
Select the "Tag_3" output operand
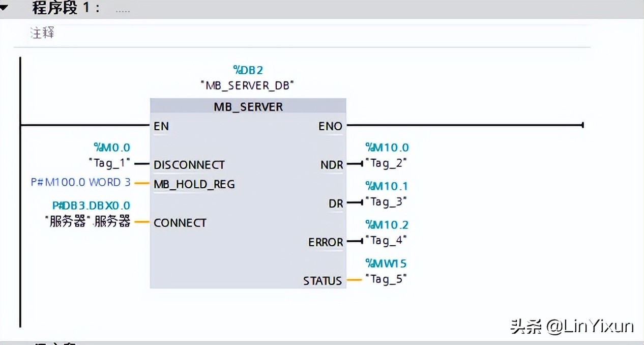(x=387, y=202)
